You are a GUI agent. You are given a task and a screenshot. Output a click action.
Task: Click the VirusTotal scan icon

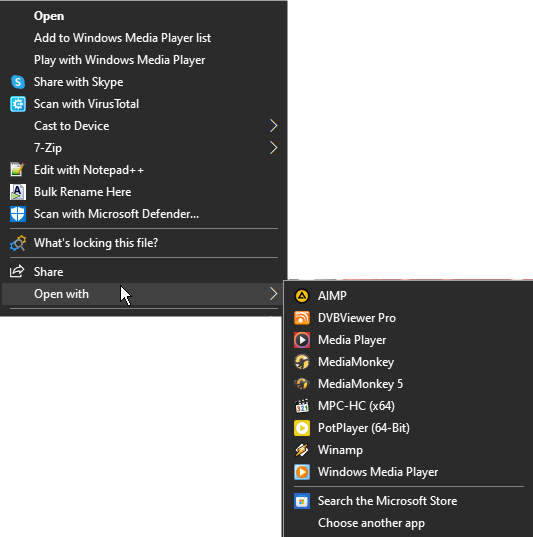pyautogui.click(x=17, y=104)
